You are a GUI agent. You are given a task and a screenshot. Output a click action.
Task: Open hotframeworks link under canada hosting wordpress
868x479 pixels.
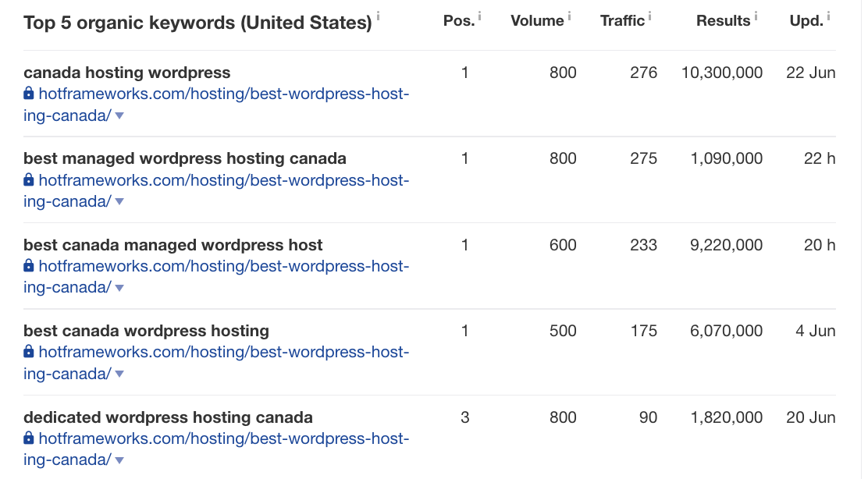tap(223, 94)
